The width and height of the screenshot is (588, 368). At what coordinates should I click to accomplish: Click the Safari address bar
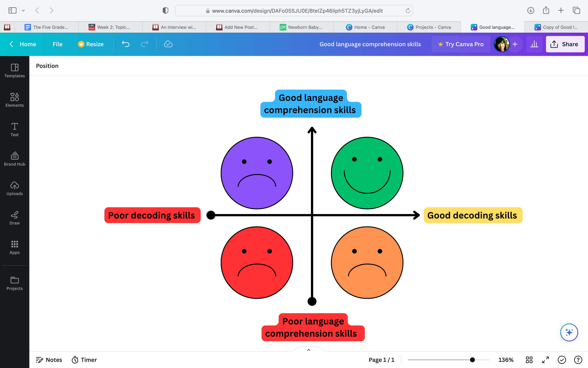click(294, 10)
